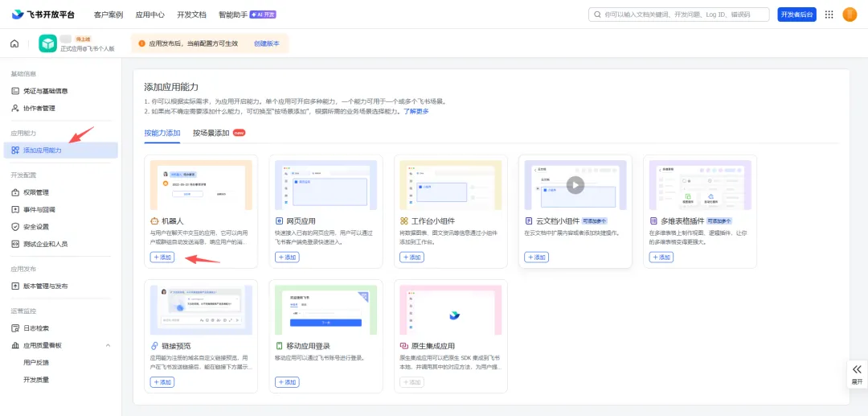
Task: Click the 链接预览 link icon
Action: tap(154, 346)
